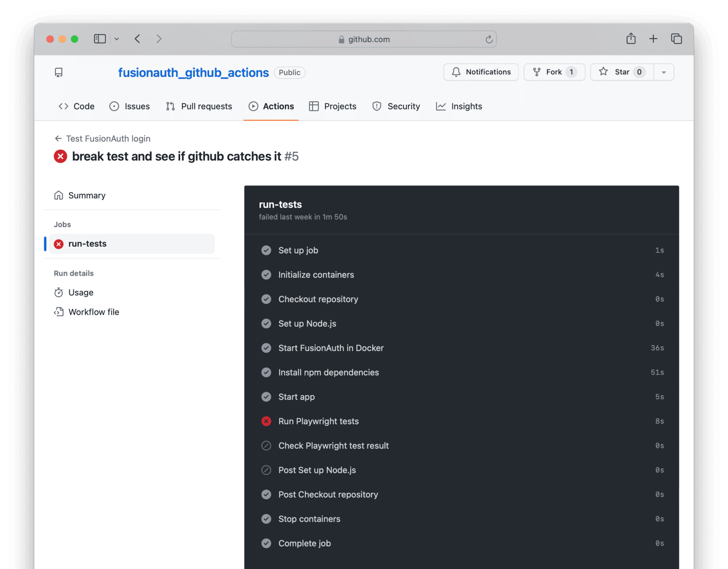
Task: Open the sidebar chevron dropdown
Action: pos(117,39)
